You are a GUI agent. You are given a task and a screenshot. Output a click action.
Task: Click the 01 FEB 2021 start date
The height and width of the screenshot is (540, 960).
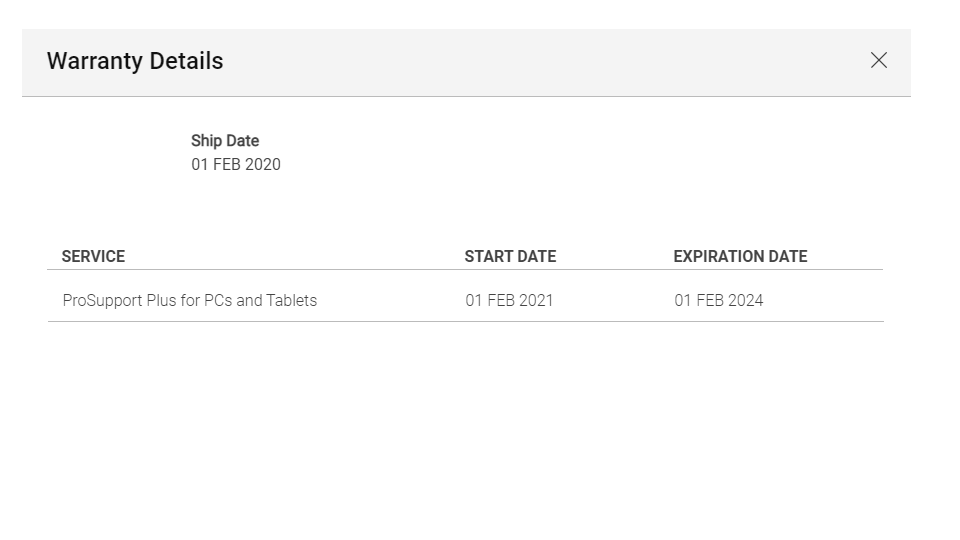tap(509, 300)
